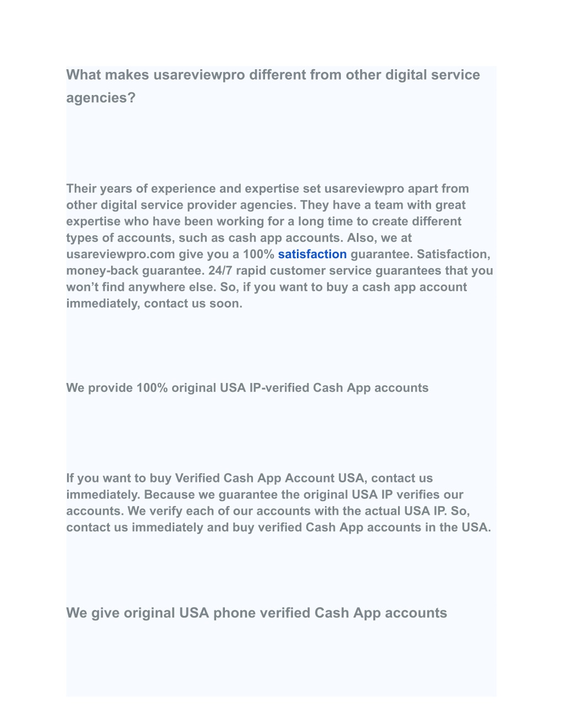
Task: Click the "100%" text before the satisfaction link
Action: tap(258, 254)
